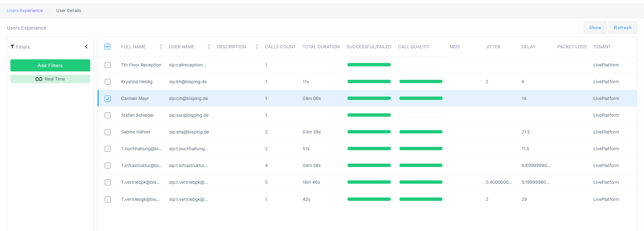This screenshot has width=644, height=231.
Task: Click the Show button
Action: click(595, 27)
